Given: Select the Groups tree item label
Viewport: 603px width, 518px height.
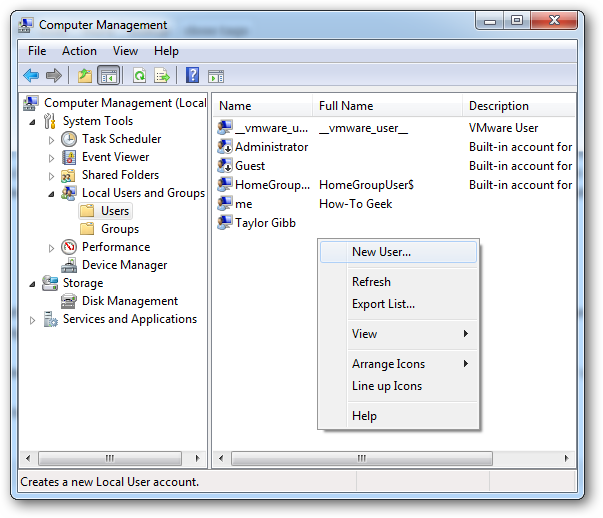Looking at the screenshot, I should (x=120, y=229).
